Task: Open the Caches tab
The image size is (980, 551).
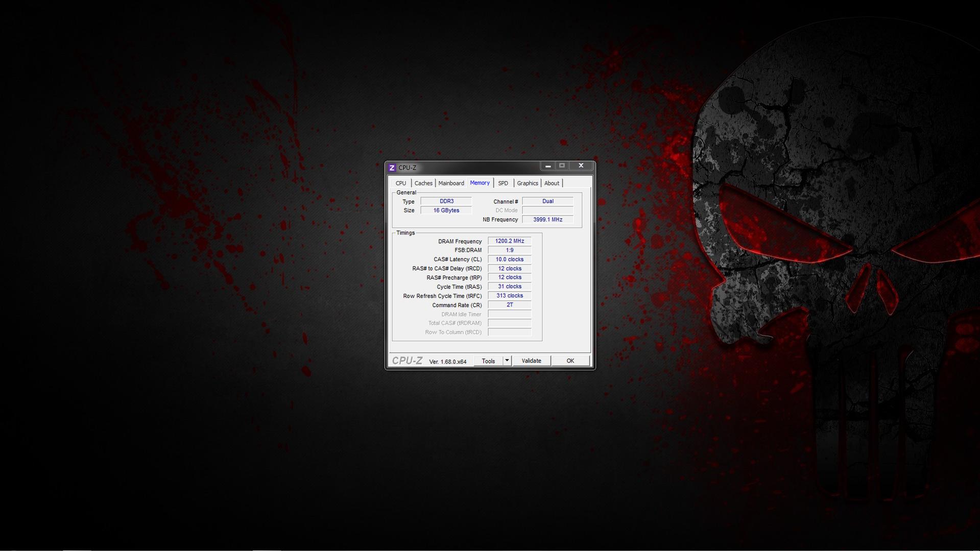Action: [423, 183]
